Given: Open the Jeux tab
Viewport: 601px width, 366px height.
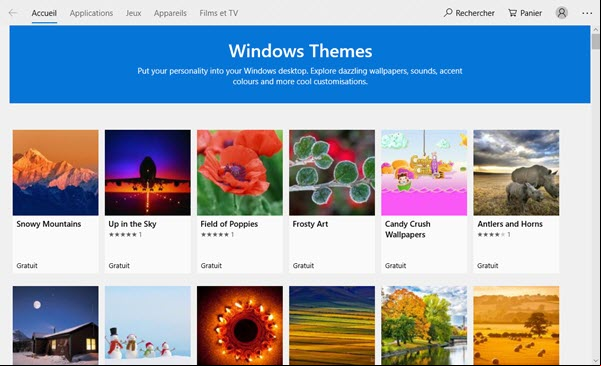Looking at the screenshot, I should (133, 13).
